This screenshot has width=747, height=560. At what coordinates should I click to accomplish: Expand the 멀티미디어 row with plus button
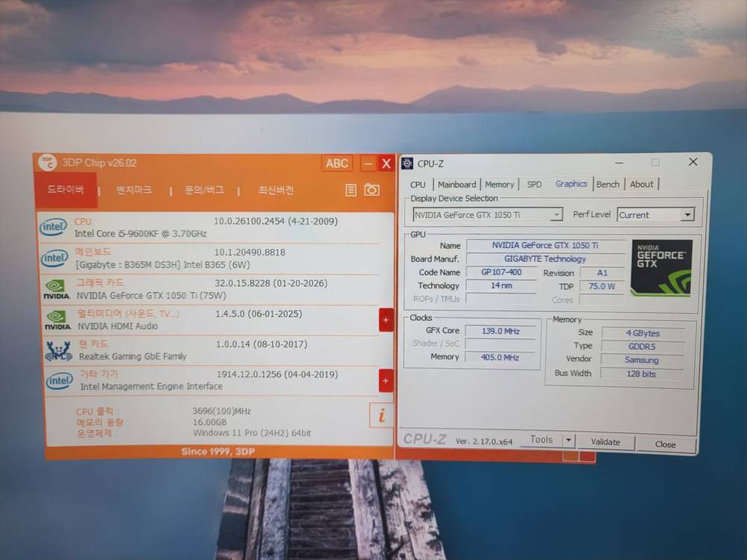[386, 320]
